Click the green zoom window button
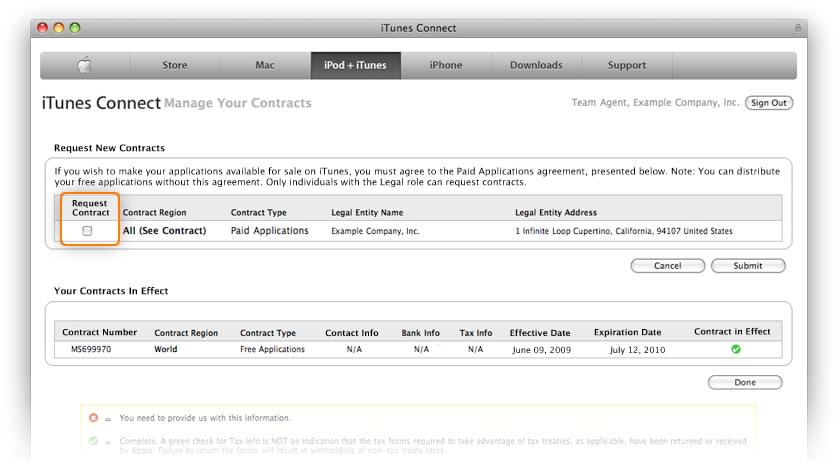 75,28
